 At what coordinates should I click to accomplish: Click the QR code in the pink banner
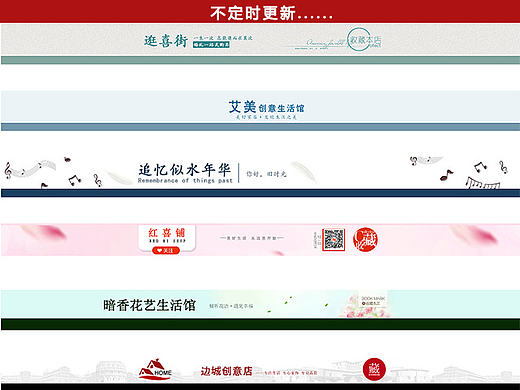point(333,239)
